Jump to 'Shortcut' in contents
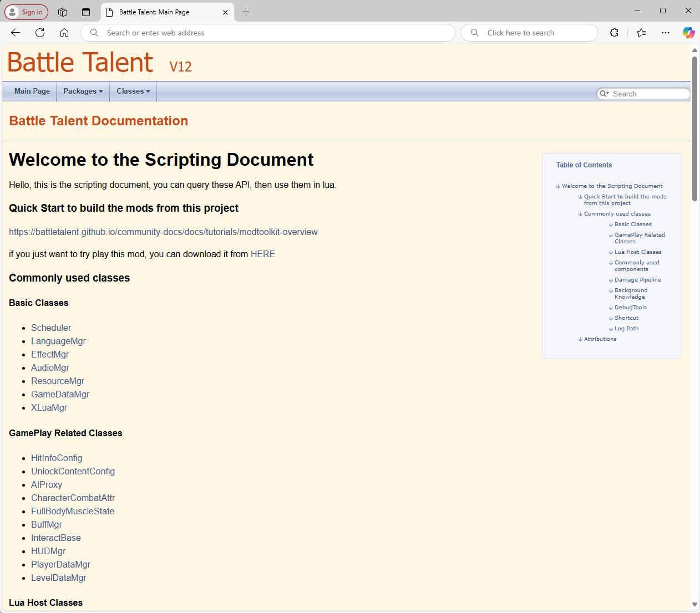This screenshot has height=613, width=700. [x=626, y=318]
